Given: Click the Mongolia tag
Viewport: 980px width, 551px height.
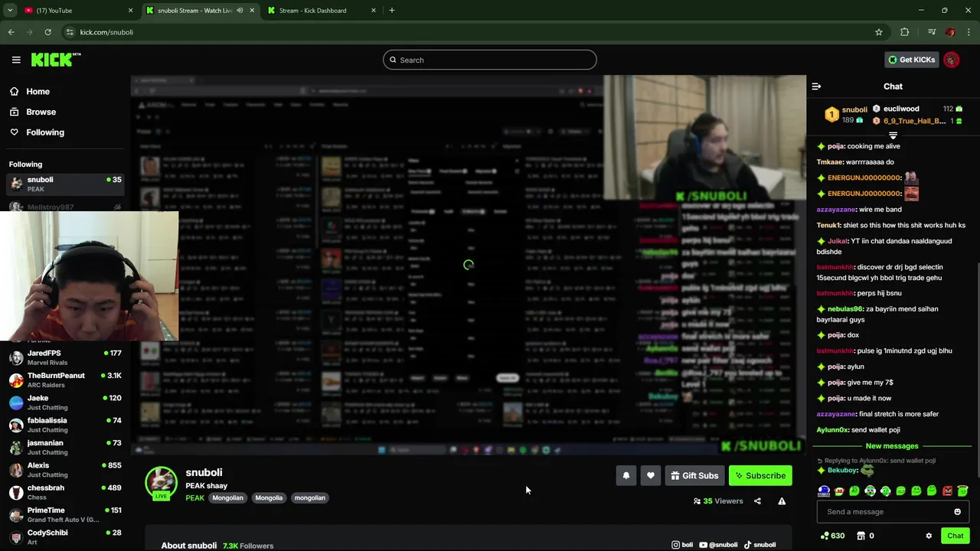Looking at the screenshot, I should (x=269, y=498).
